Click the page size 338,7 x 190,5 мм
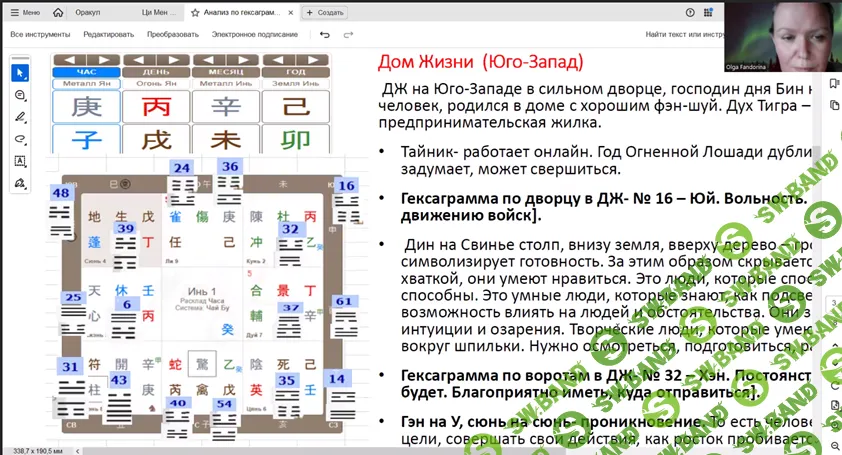Screen dimensions: 842x455 (x=38, y=451)
